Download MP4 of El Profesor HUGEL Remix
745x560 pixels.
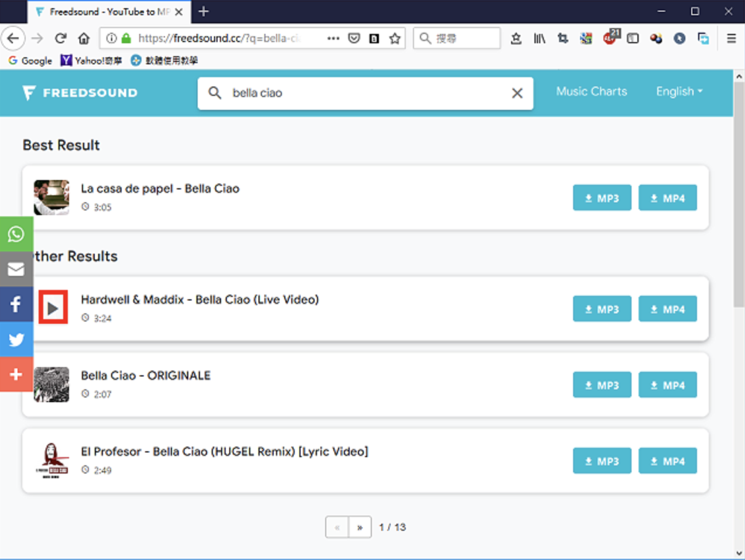tap(667, 461)
